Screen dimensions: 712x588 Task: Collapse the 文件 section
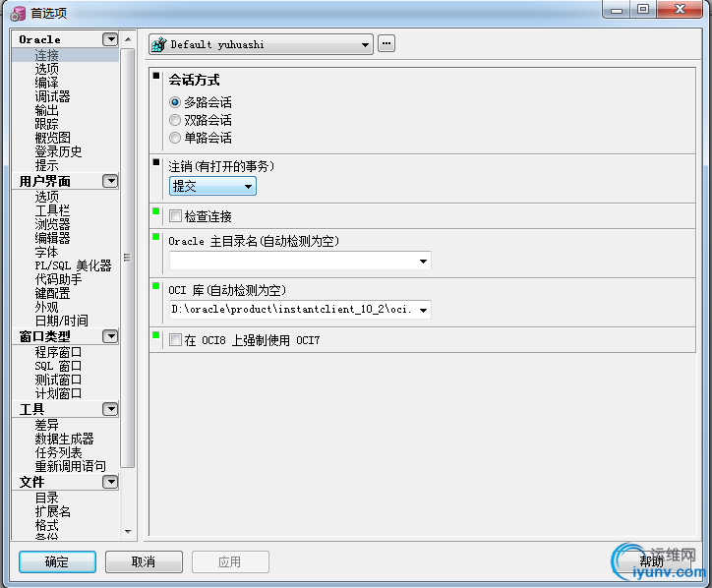pos(110,482)
